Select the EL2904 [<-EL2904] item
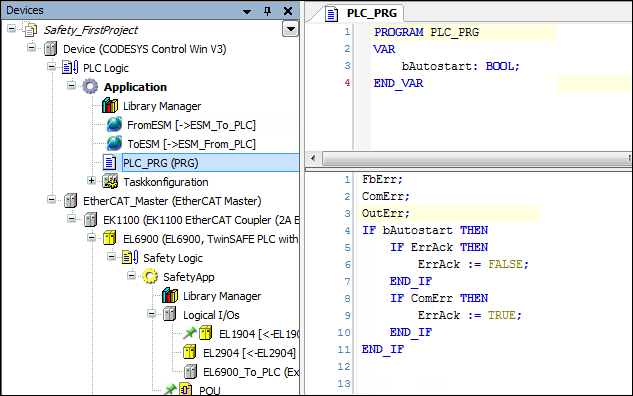 point(249,353)
